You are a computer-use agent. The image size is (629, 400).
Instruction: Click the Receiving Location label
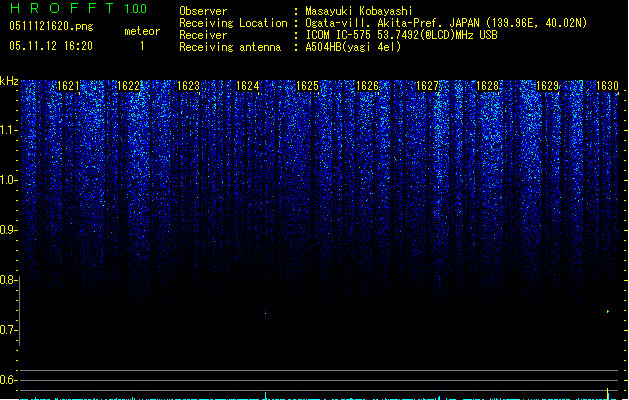coord(233,23)
